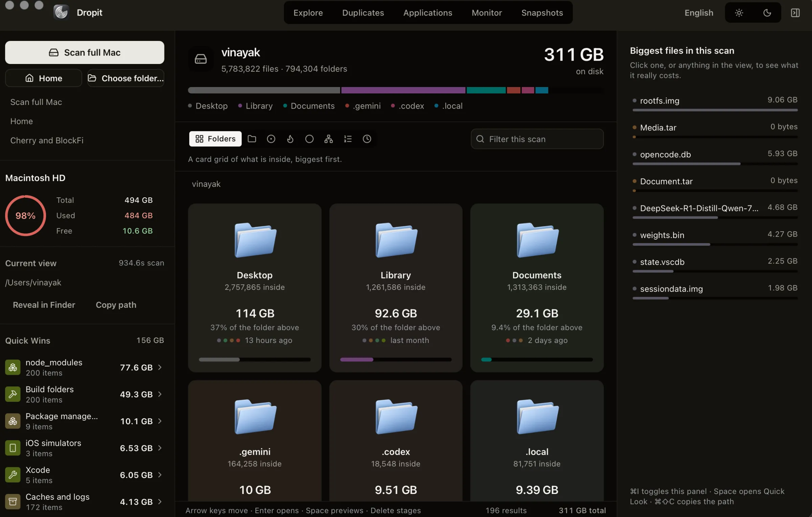Screen dimensions: 812x517
Task: Click the Xcode wrench icon
Action: pyautogui.click(x=13, y=475)
